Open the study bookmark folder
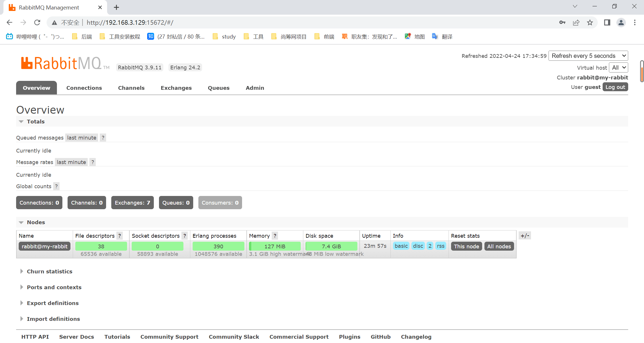Screen dimensions: 644x343 point(224,37)
